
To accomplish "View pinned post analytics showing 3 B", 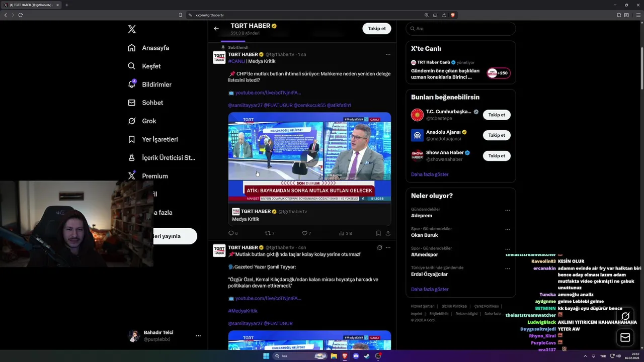I will [x=346, y=233].
